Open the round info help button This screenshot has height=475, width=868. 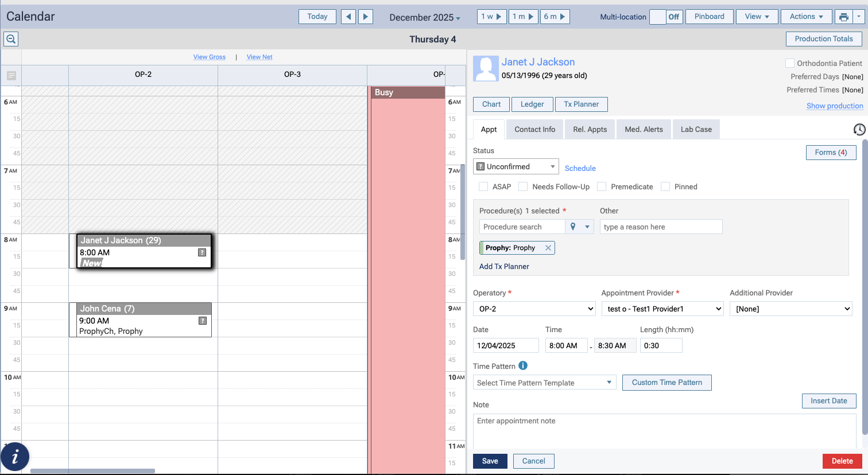click(x=15, y=457)
